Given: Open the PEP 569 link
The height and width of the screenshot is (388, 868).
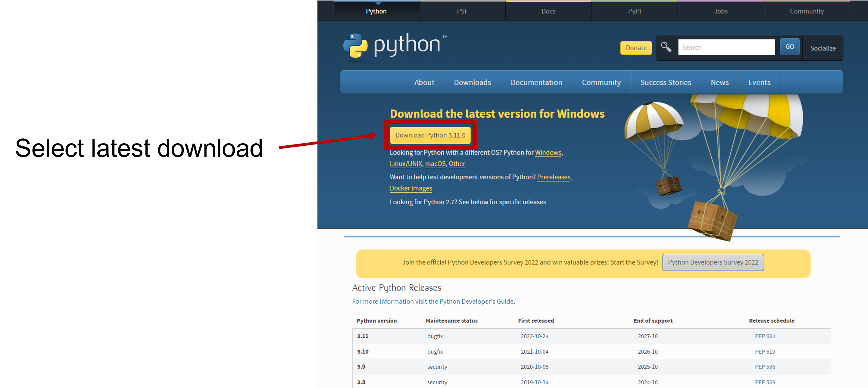Looking at the screenshot, I should 765,382.
